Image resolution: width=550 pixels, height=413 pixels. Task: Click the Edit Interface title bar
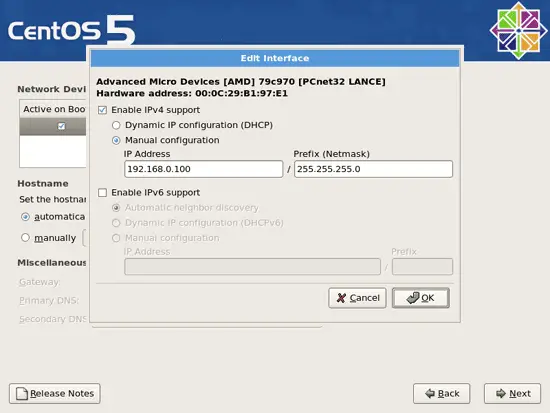275,58
